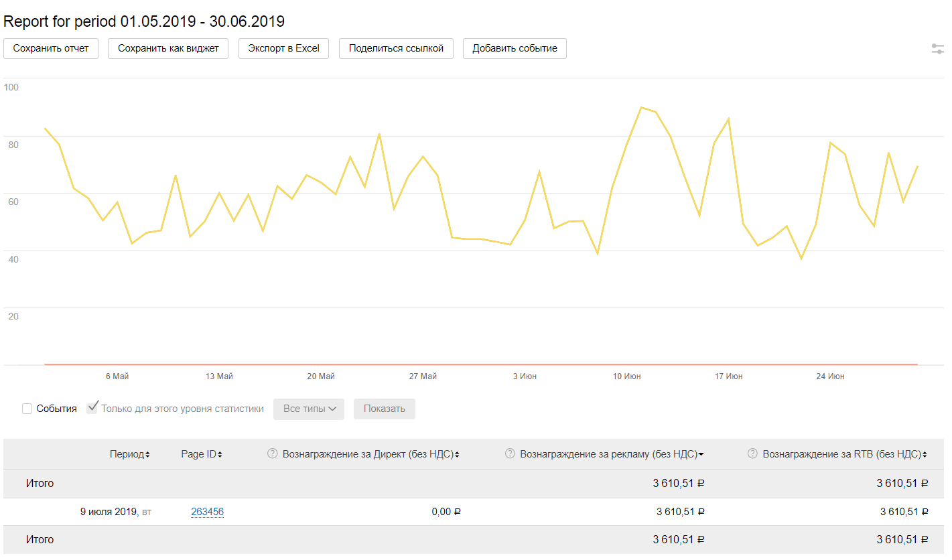Click help icon beside Вознаграждение за RTB
The width and height of the screenshot is (952, 560).
click(x=752, y=454)
